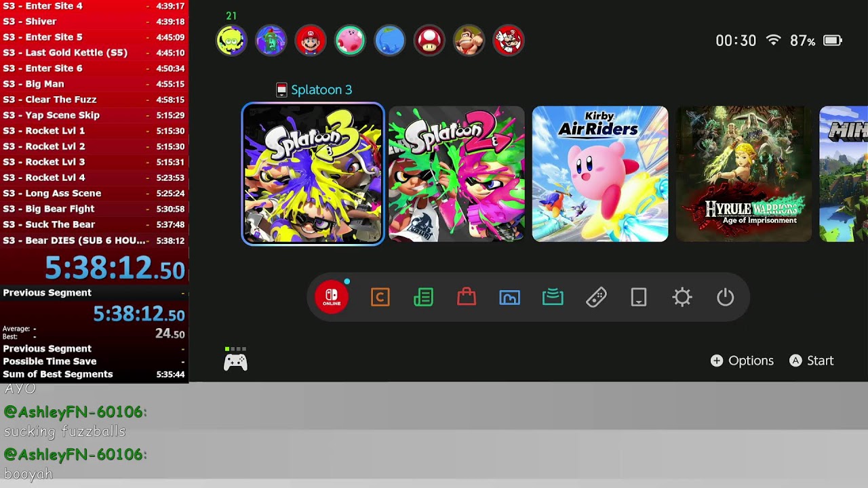Select the Power icon
This screenshot has width=868, height=488.
click(726, 297)
